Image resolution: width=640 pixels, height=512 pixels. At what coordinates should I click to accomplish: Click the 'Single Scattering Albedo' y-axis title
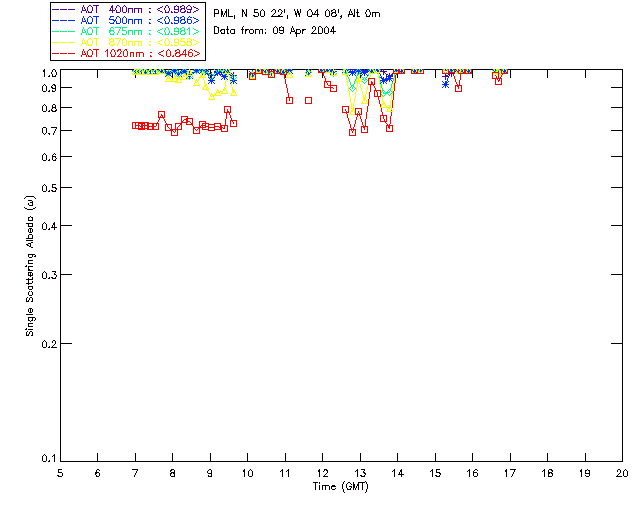coord(30,266)
